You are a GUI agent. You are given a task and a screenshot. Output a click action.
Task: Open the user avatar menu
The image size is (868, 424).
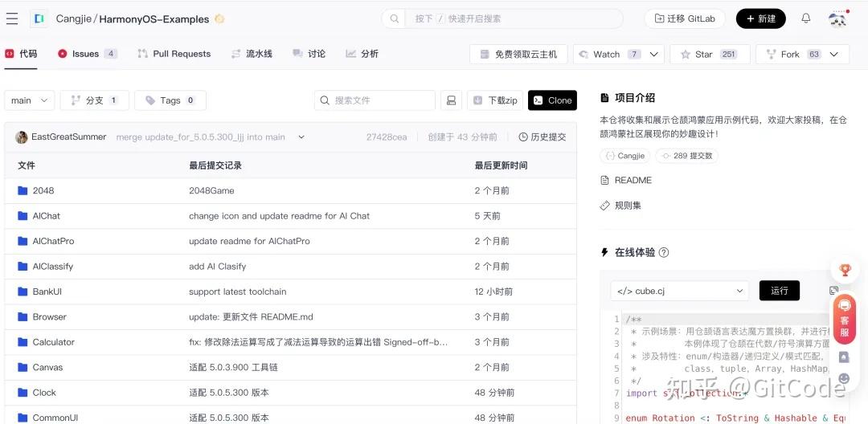837,19
